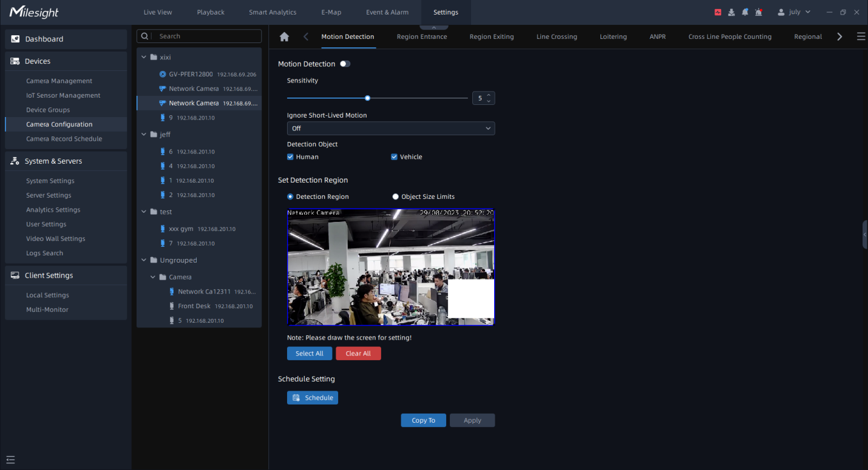Collapse the jeff device group

[144, 134]
